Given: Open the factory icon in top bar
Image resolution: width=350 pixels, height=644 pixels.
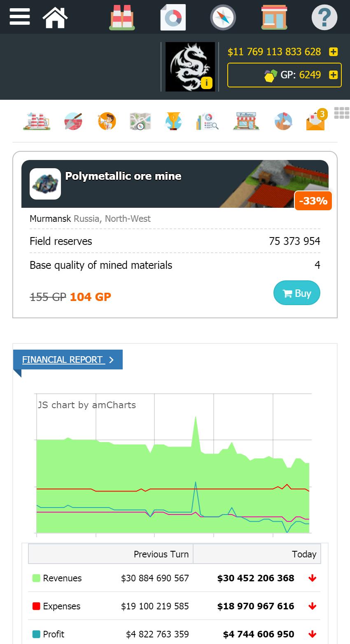Looking at the screenshot, I should point(122,17).
